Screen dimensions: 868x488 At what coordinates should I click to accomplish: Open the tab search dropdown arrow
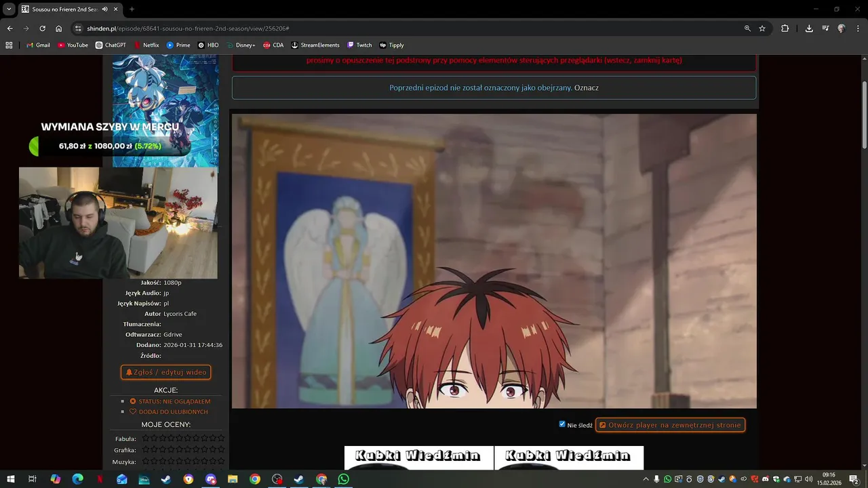coord(9,9)
